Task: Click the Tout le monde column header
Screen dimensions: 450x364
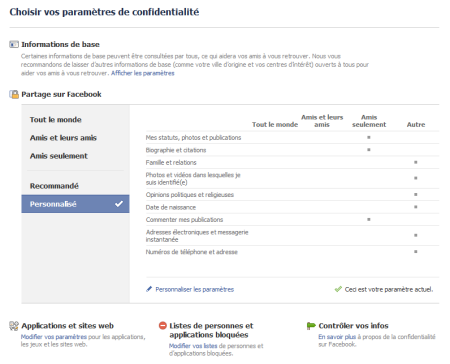Action: [275, 124]
